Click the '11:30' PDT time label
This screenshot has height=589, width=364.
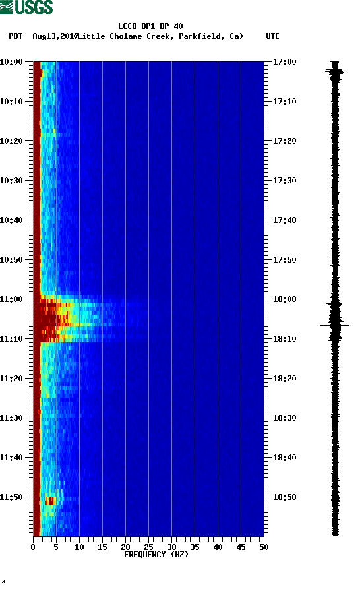[x=11, y=418]
